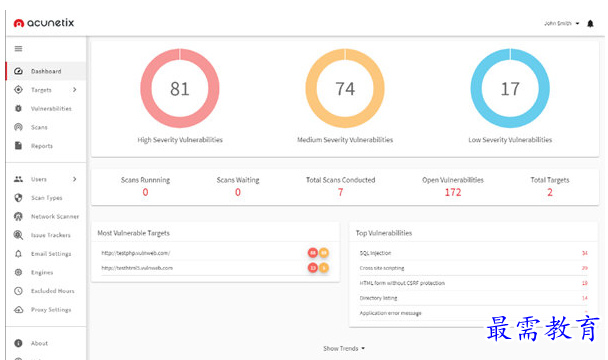
Task: Click the Low Severity donut chart 17
Action: point(510,88)
